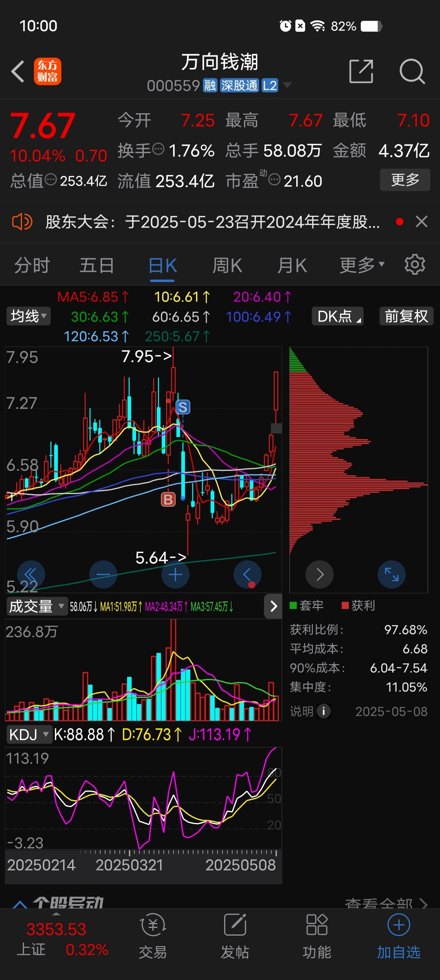The image size is (440, 980).
Task: Toggle the DK点 signal option
Action: coord(338,316)
